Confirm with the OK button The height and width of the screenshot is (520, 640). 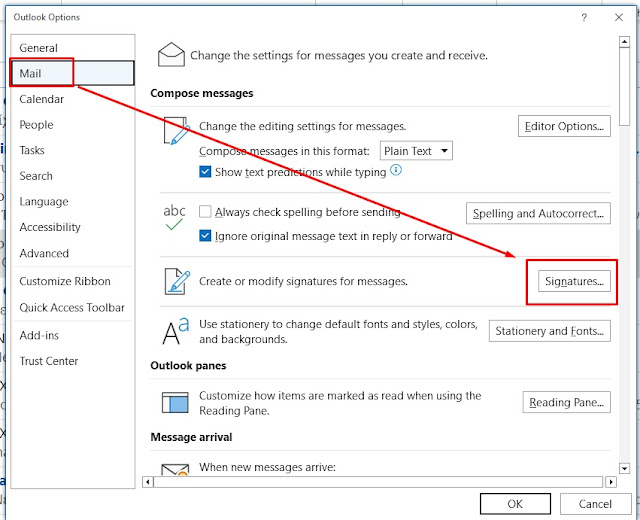515,504
